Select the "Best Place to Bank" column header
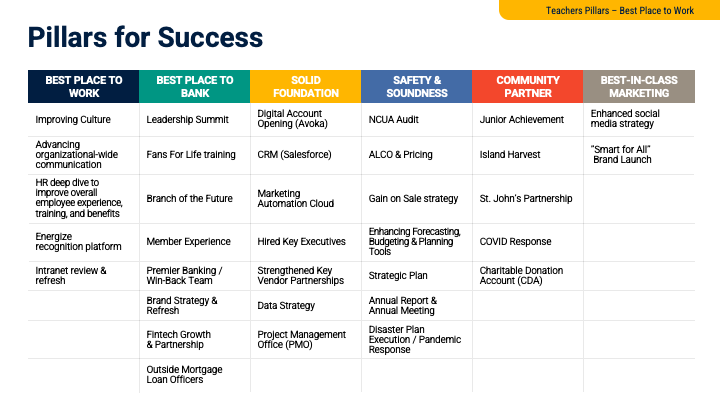The width and height of the screenshot is (720, 405). pos(195,87)
